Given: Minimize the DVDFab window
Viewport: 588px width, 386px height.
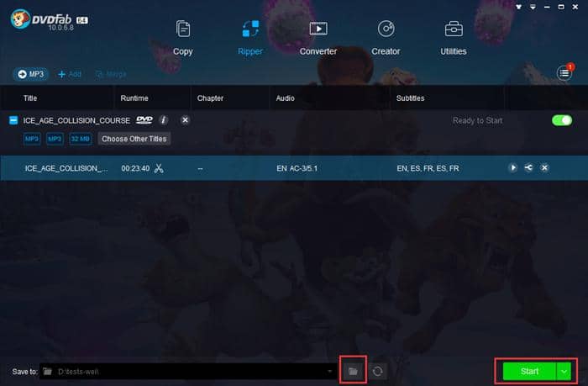Looking at the screenshot, I should click(547, 7).
